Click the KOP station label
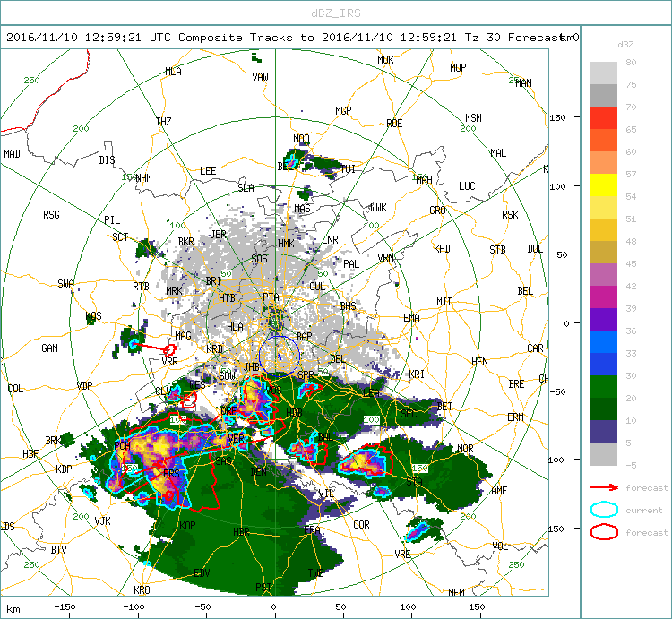672x619 pixels. [x=187, y=525]
